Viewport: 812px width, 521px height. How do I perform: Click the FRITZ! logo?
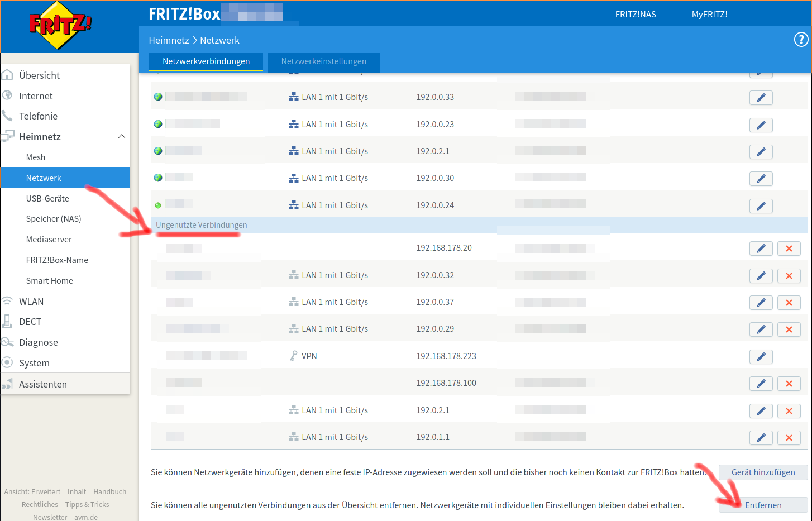[x=60, y=25]
